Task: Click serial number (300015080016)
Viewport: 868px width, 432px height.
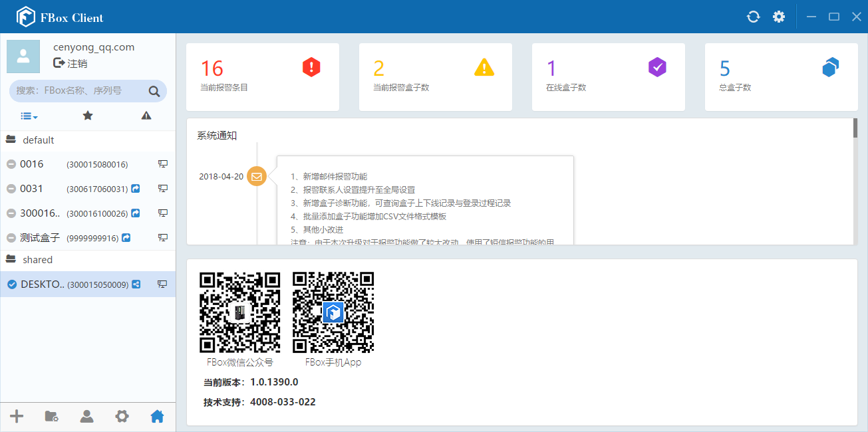Action: (x=97, y=165)
